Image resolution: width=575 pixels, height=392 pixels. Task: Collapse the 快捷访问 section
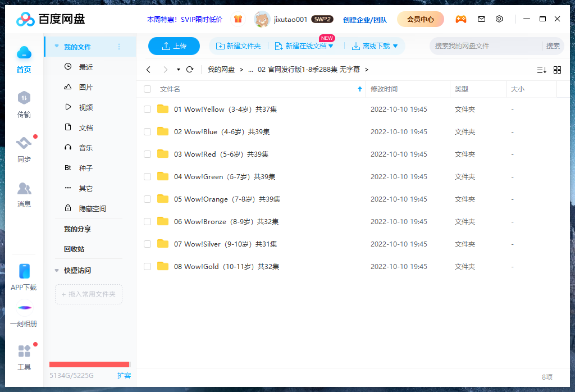(57, 271)
